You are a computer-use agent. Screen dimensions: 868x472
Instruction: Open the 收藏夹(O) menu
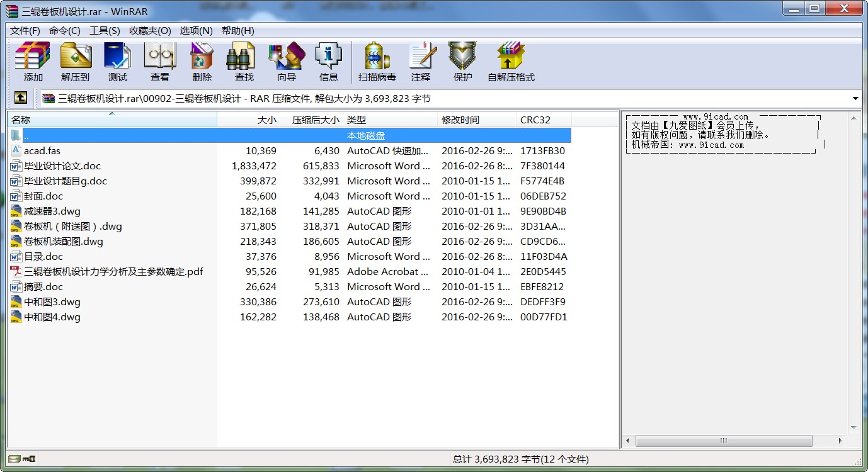pyautogui.click(x=150, y=31)
